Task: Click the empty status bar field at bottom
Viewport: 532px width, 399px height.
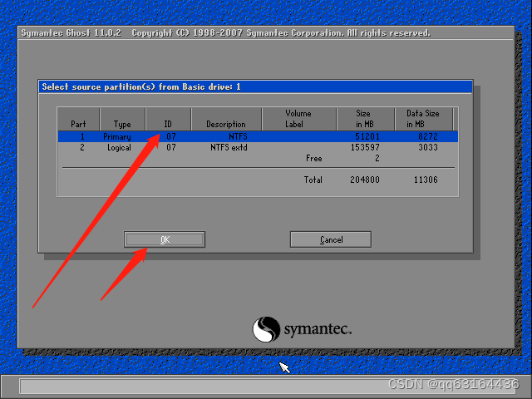Action: [268, 386]
